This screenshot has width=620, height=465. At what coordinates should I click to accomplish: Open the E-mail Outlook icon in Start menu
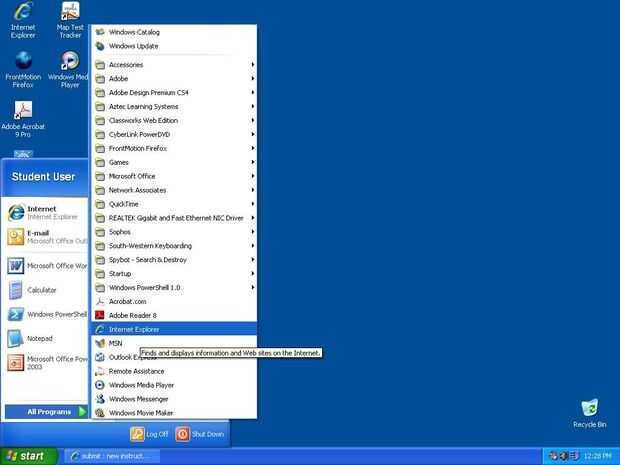tap(16, 237)
